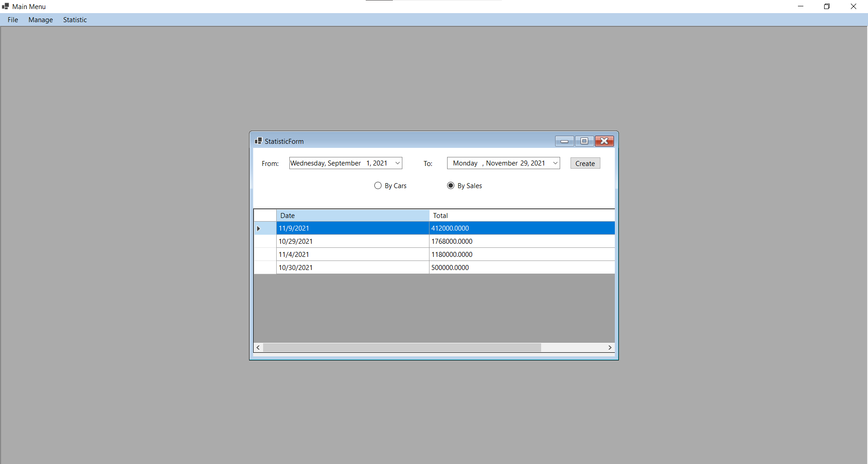Click the 1180000.0000 total cell
Screen dimensions: 868x464
coord(522,255)
